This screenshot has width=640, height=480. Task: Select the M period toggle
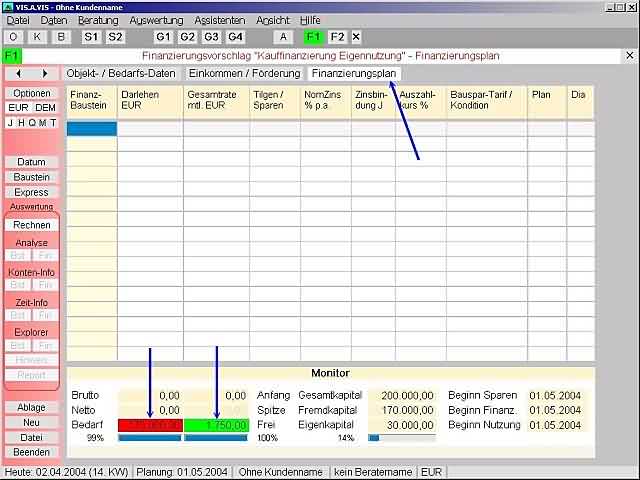[42, 123]
